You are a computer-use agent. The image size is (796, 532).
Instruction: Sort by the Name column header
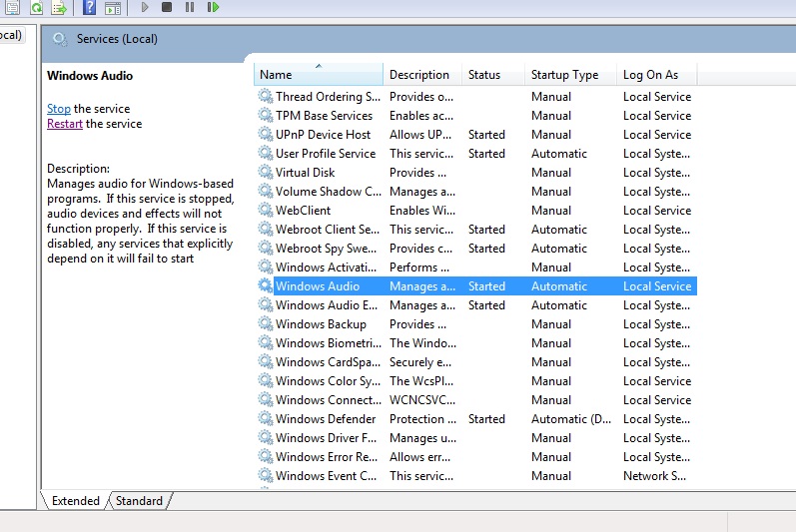319,75
